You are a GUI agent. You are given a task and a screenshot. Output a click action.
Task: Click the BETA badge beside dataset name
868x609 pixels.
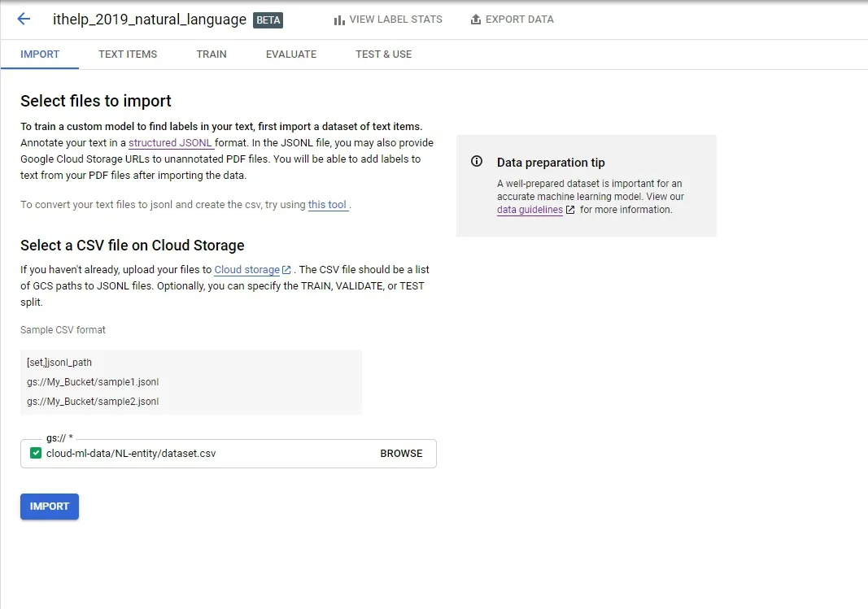point(268,20)
